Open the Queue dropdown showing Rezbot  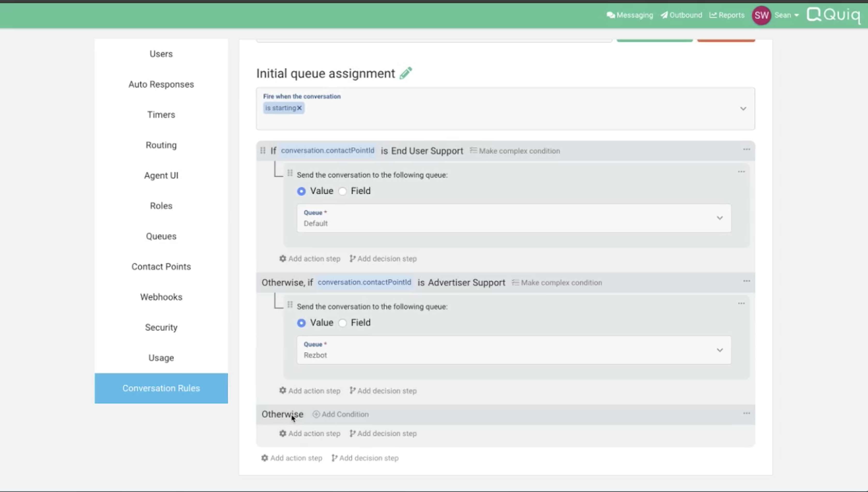click(x=719, y=350)
